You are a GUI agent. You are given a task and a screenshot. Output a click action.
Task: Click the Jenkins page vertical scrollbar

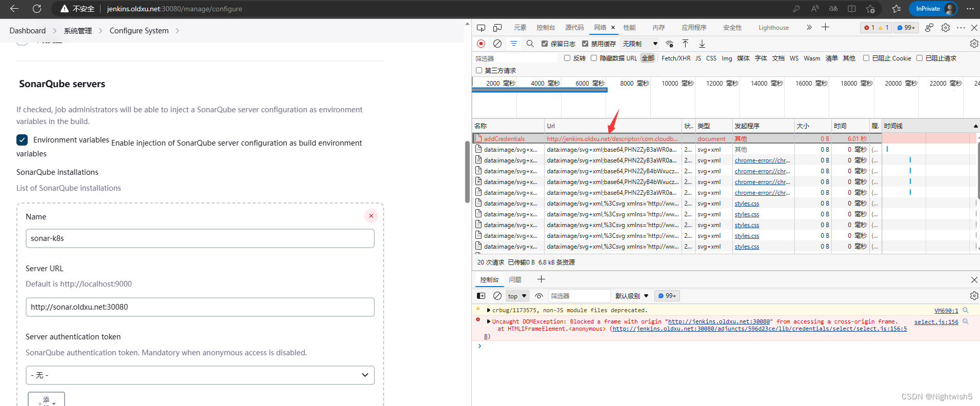tap(467, 172)
